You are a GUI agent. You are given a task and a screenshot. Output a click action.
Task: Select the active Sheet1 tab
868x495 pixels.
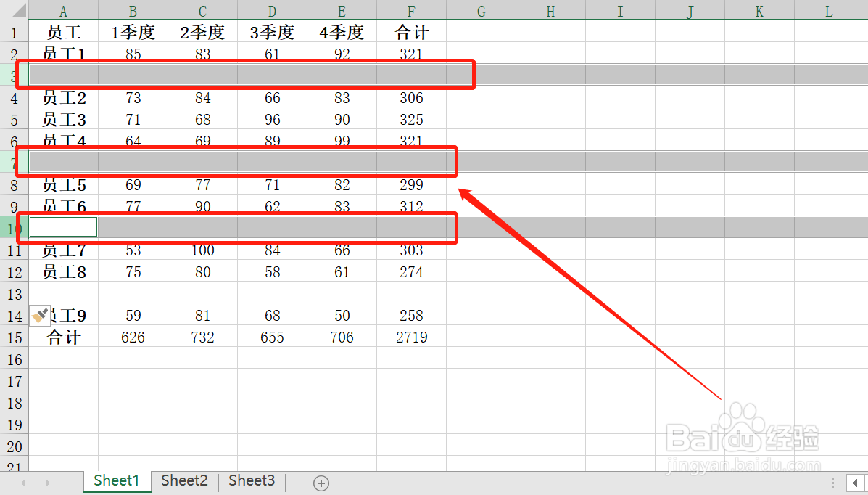[117, 480]
